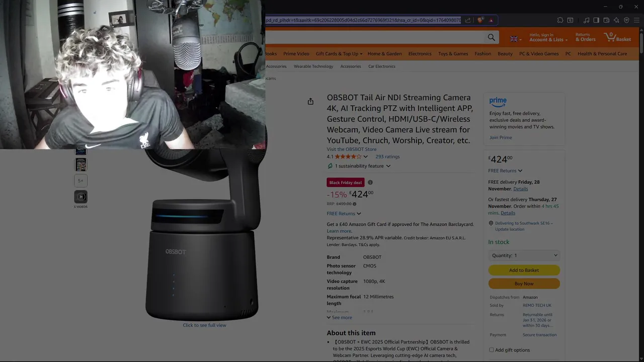Click the delivery location pin icon
644x362 pixels.
[491, 223]
